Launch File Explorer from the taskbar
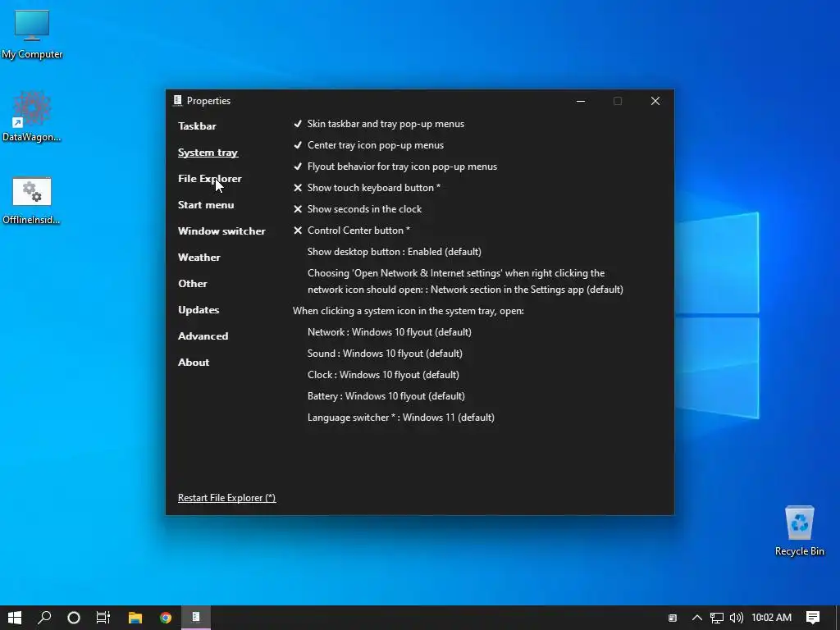The height and width of the screenshot is (630, 840). [x=135, y=618]
